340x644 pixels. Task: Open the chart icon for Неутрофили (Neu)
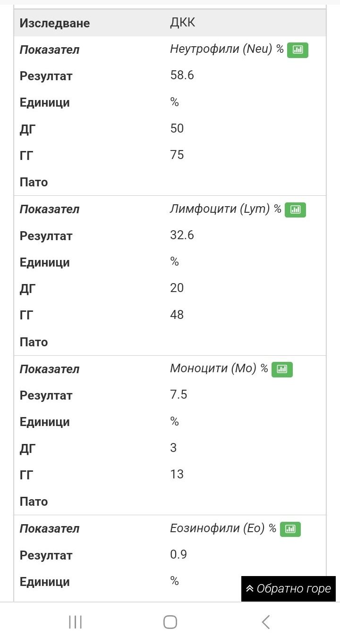pyautogui.click(x=297, y=50)
